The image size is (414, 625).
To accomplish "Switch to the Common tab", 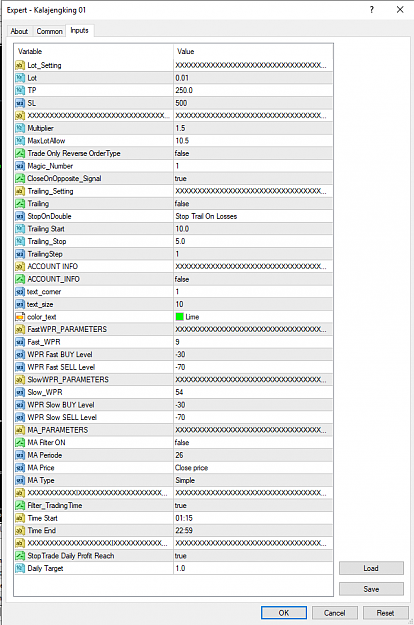I will [x=49, y=31].
